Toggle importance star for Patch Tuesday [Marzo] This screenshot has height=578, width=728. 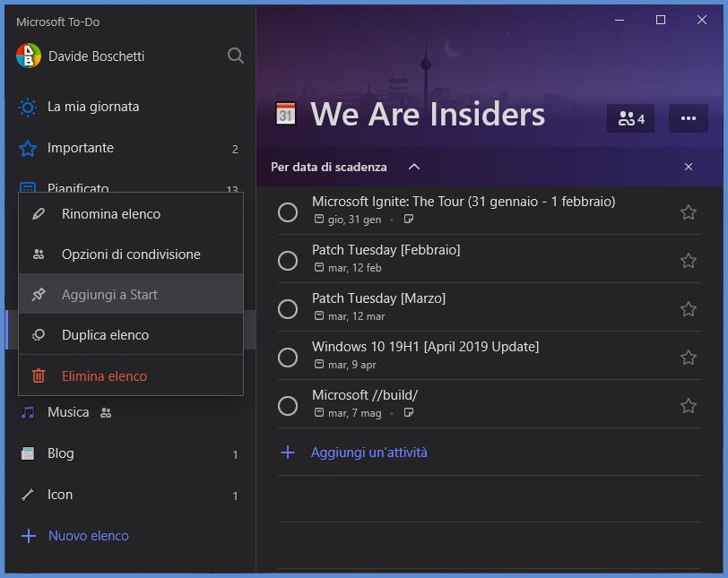pos(688,309)
